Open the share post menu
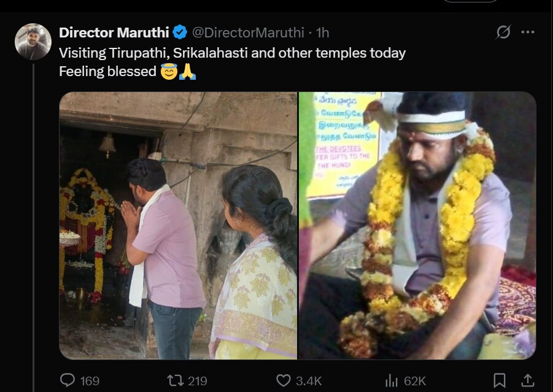 pos(527,380)
